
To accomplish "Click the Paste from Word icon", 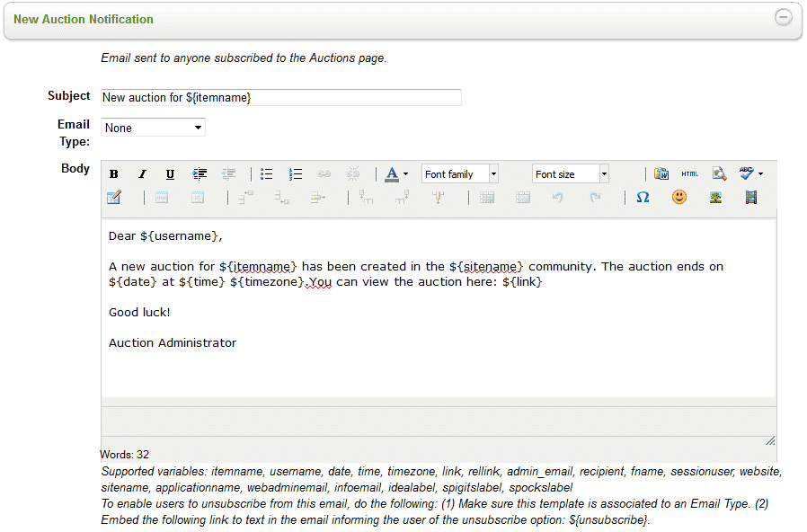I will tap(661, 174).
